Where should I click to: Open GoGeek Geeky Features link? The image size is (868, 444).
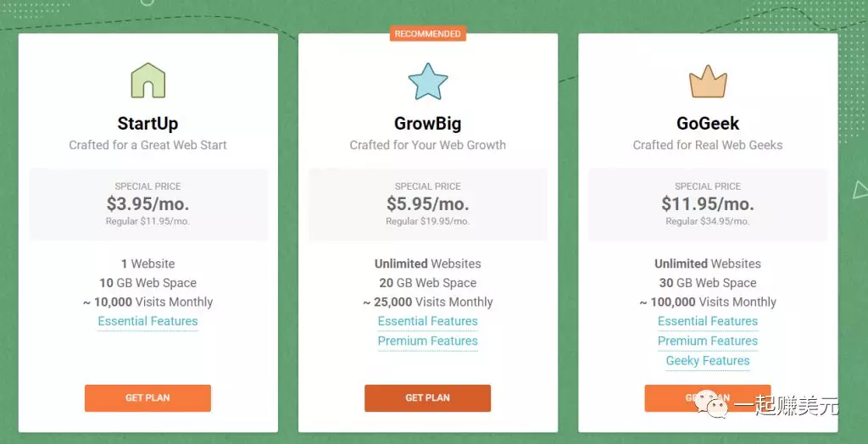click(707, 360)
